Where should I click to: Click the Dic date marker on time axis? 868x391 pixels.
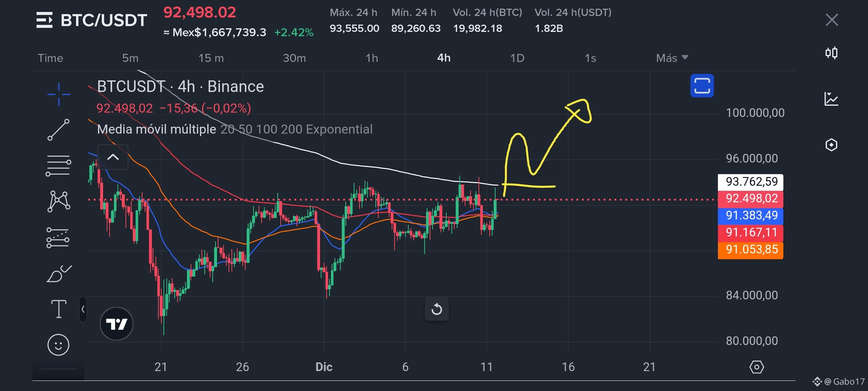[324, 367]
